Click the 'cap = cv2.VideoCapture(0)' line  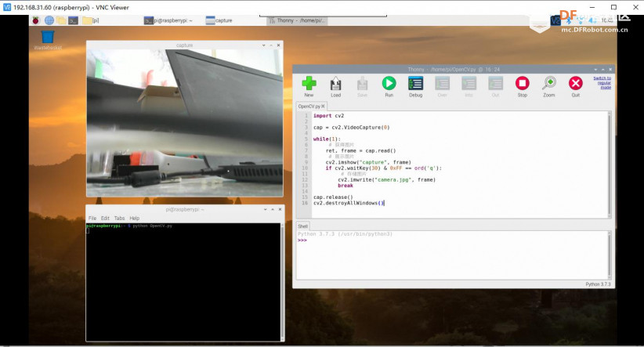click(x=351, y=128)
